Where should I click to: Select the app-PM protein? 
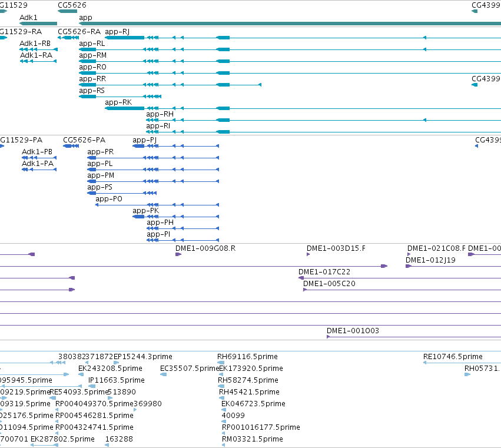coord(153,181)
